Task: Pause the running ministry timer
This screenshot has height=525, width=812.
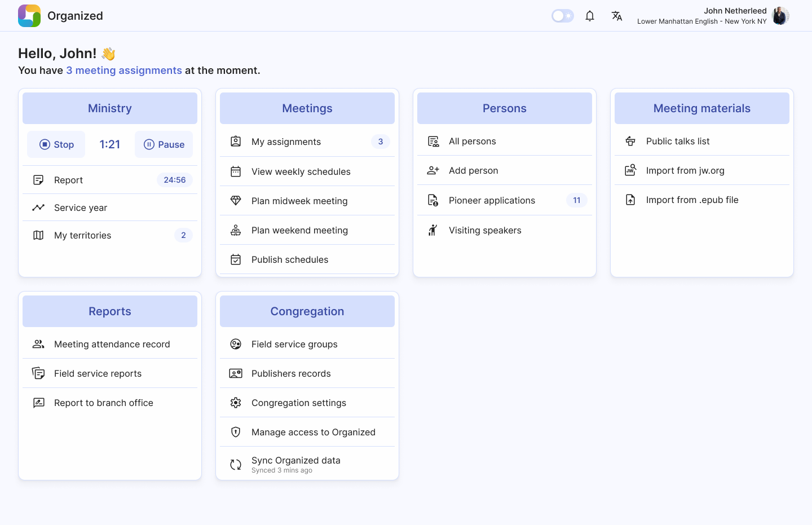Action: coord(164,144)
